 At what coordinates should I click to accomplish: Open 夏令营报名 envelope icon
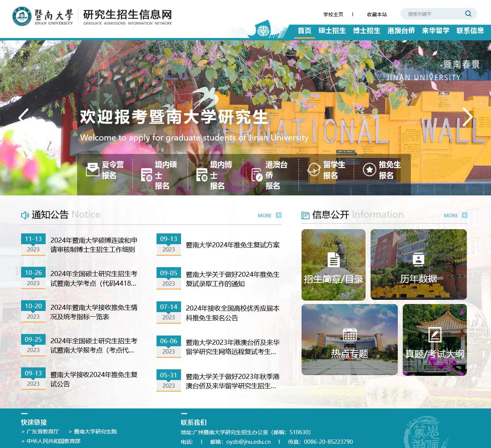pos(92,169)
